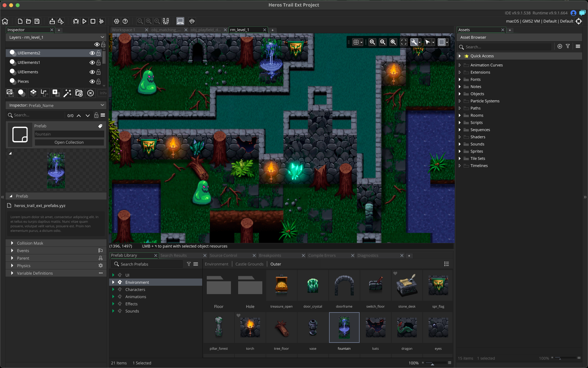Image resolution: width=588 pixels, height=368 pixels.
Task: Expand the Environment category in Prefab Library
Action: [x=113, y=282]
